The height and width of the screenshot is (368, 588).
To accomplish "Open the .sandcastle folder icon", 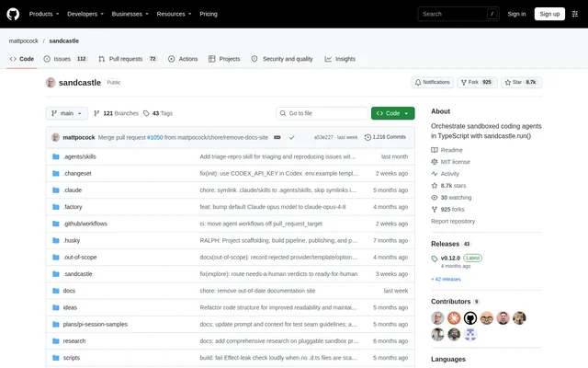I will click(x=56, y=274).
